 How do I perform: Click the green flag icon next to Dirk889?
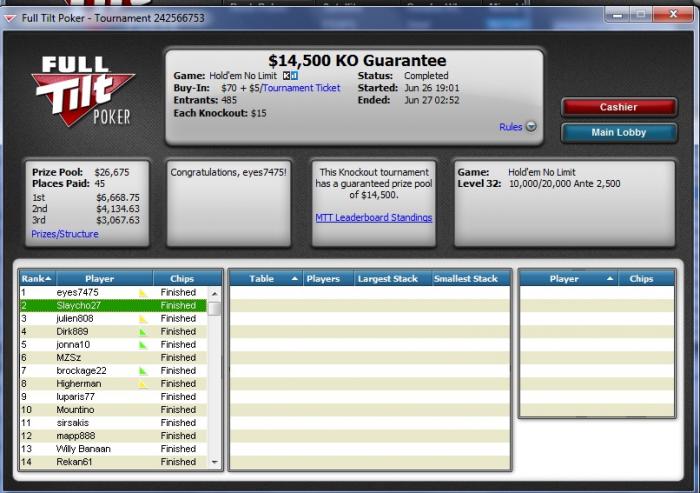[143, 332]
